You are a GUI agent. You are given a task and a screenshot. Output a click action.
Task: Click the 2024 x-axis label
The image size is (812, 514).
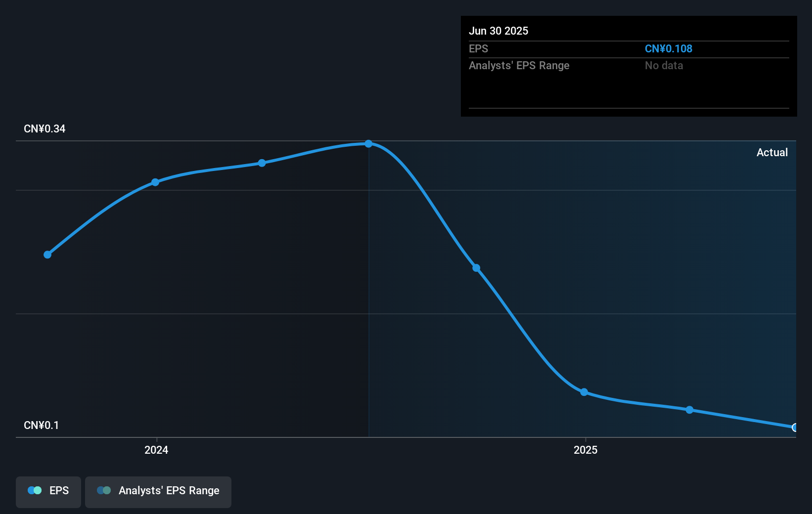[x=156, y=450]
